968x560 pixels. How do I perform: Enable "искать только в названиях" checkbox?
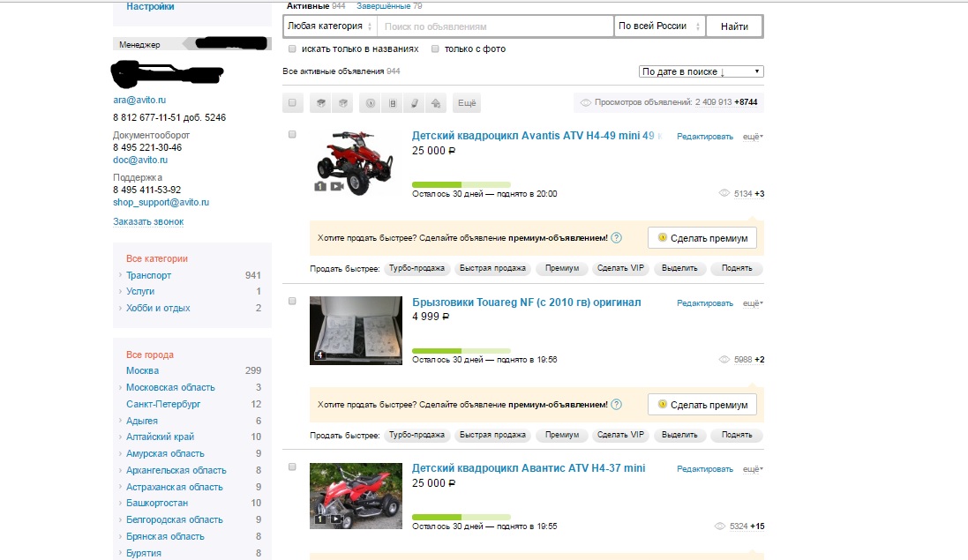[293, 49]
